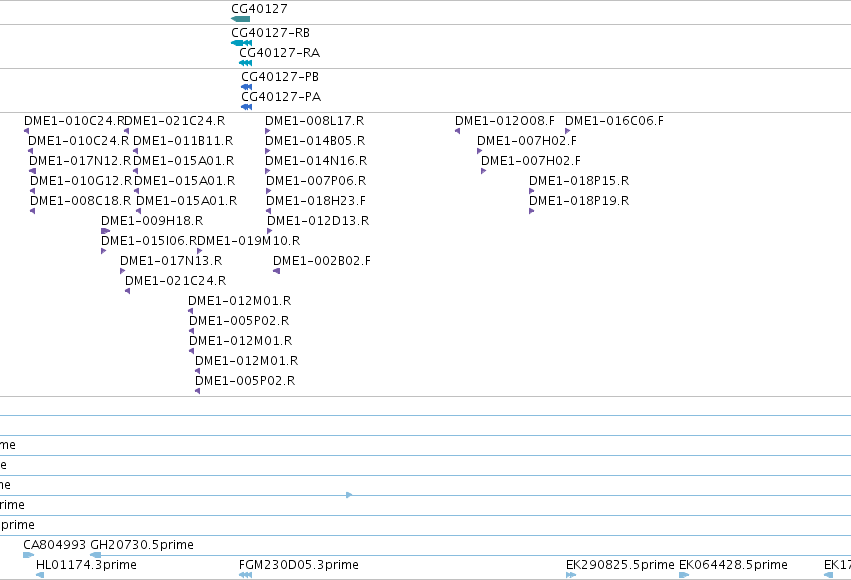The image size is (851, 580).
Task: Click the arrow glyph below DME1-012O08.F
Action: (458, 131)
